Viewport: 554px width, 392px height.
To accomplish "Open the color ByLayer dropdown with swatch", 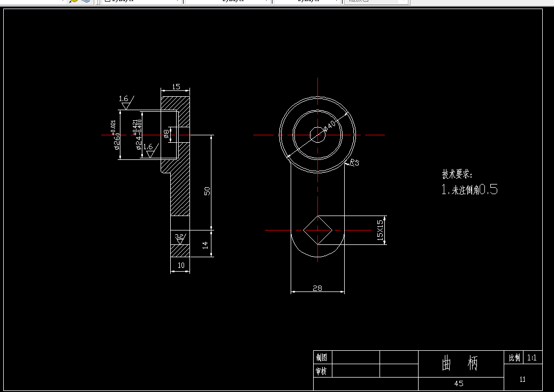I will point(141,1).
